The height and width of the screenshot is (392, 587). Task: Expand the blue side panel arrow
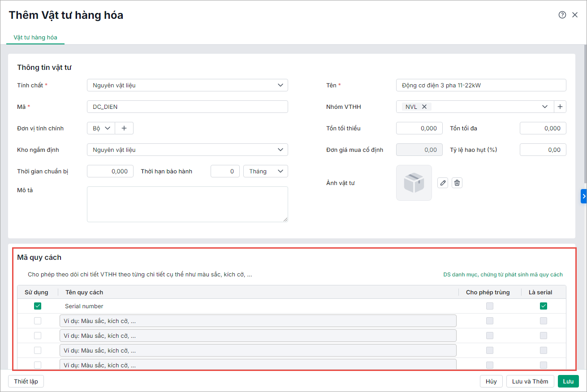click(x=583, y=196)
